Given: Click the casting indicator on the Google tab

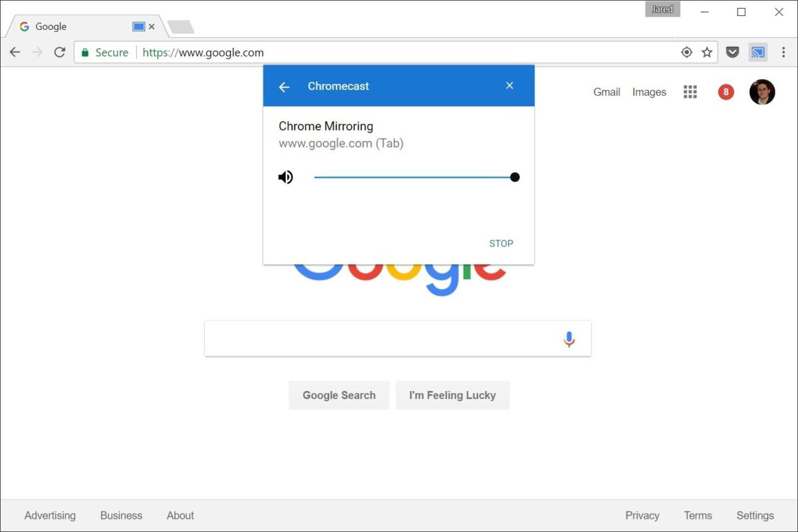Looking at the screenshot, I should [x=138, y=27].
